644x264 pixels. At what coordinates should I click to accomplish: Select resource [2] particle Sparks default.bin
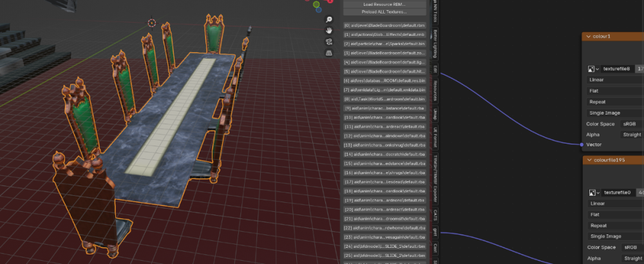click(x=384, y=44)
